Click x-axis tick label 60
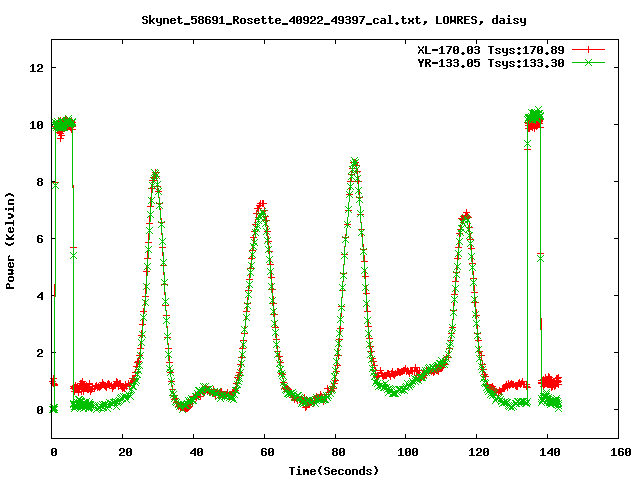 267,452
